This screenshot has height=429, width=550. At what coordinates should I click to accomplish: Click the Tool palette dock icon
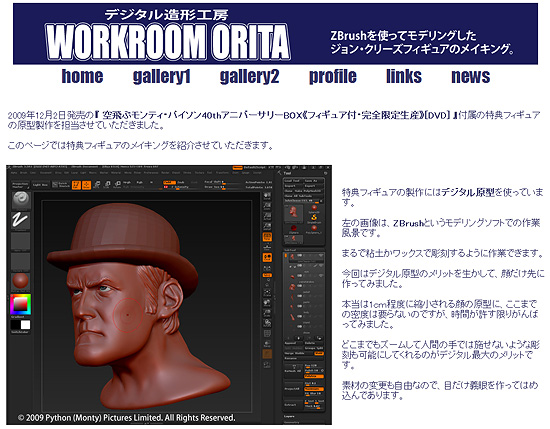326,173
